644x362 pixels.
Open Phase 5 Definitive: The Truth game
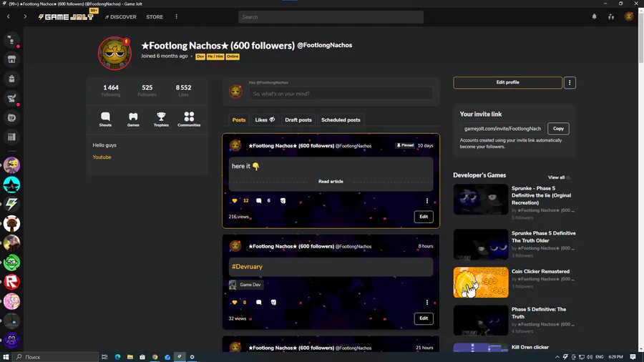[538, 313]
